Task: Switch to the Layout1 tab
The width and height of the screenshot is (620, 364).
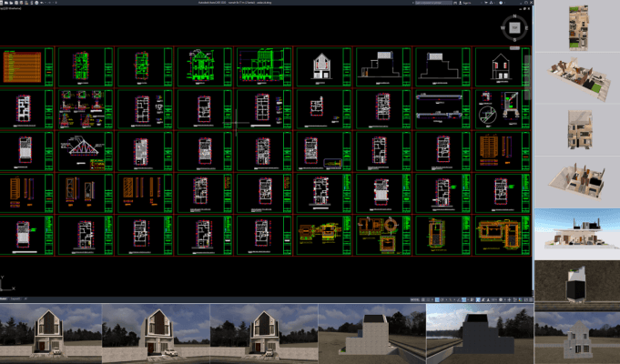Action: (15, 299)
